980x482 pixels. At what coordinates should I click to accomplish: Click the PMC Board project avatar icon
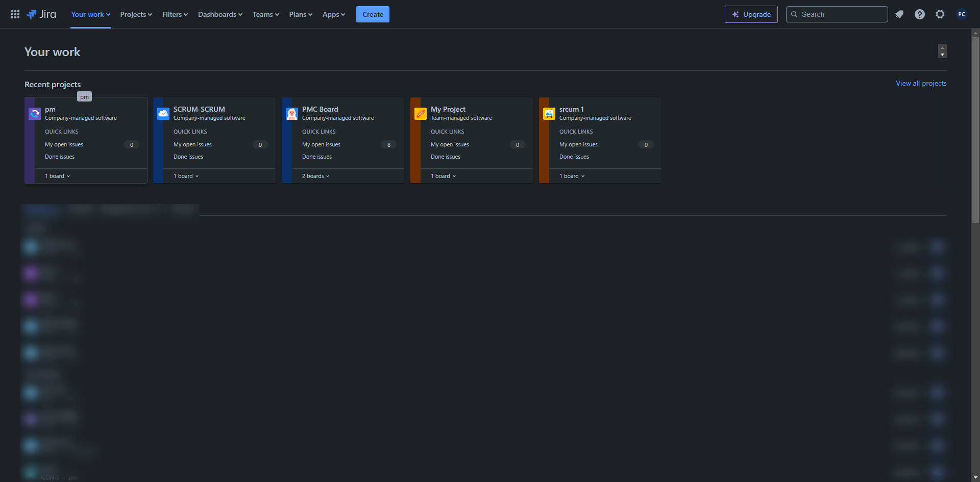click(292, 114)
